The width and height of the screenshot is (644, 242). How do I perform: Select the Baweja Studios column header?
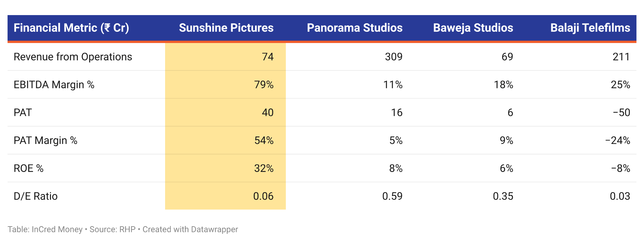point(473,28)
